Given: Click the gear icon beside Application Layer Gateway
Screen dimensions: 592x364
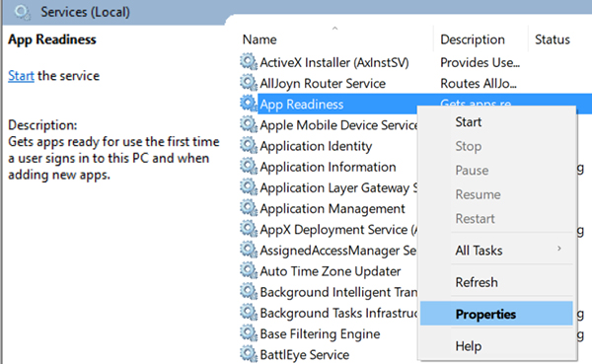Looking at the screenshot, I should (249, 186).
